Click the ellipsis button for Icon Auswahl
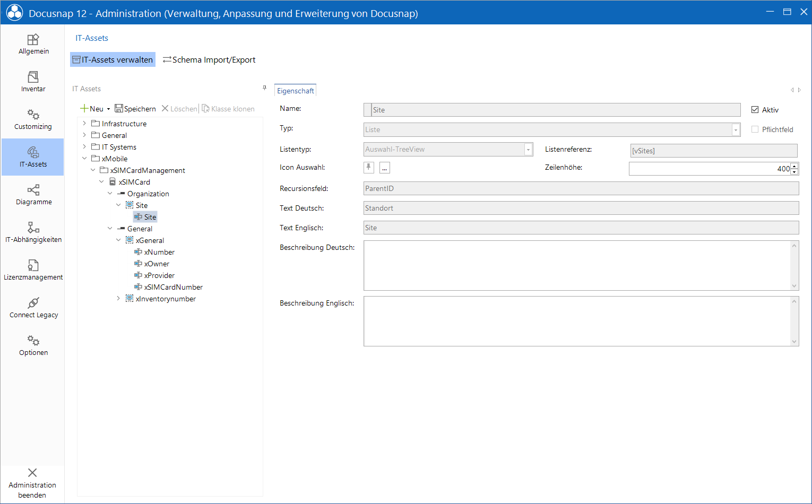This screenshot has width=812, height=504. (385, 168)
